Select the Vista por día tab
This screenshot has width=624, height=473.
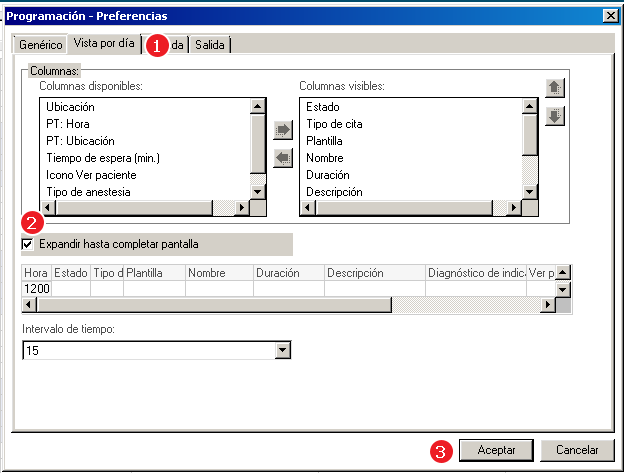pyautogui.click(x=105, y=44)
